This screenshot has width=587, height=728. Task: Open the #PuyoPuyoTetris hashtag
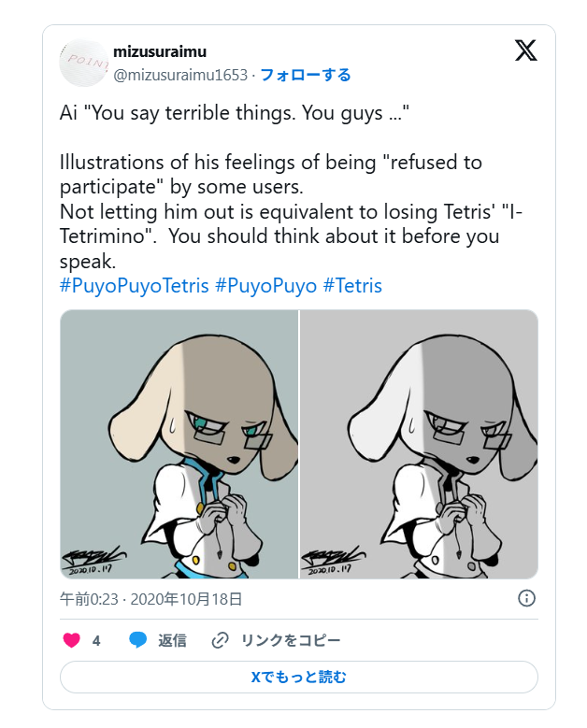135,285
